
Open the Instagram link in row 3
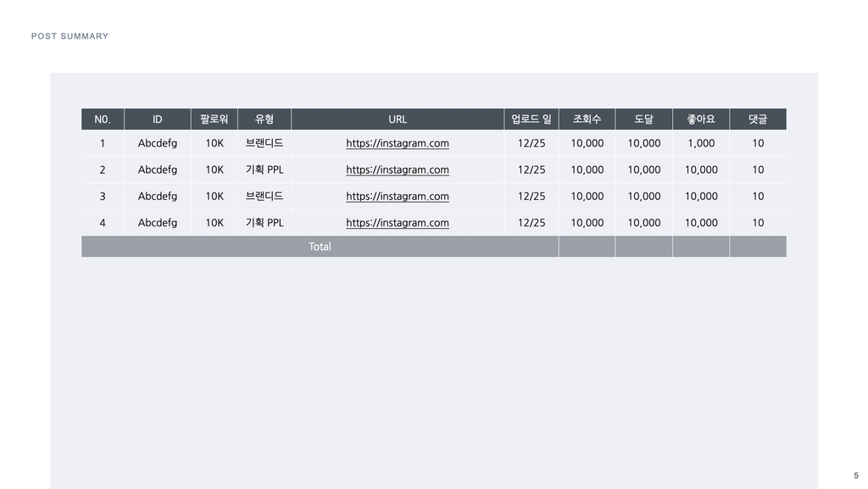coord(398,197)
